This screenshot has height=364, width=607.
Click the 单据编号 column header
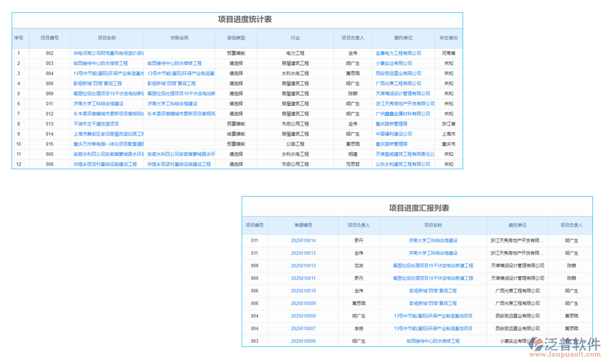point(303,225)
